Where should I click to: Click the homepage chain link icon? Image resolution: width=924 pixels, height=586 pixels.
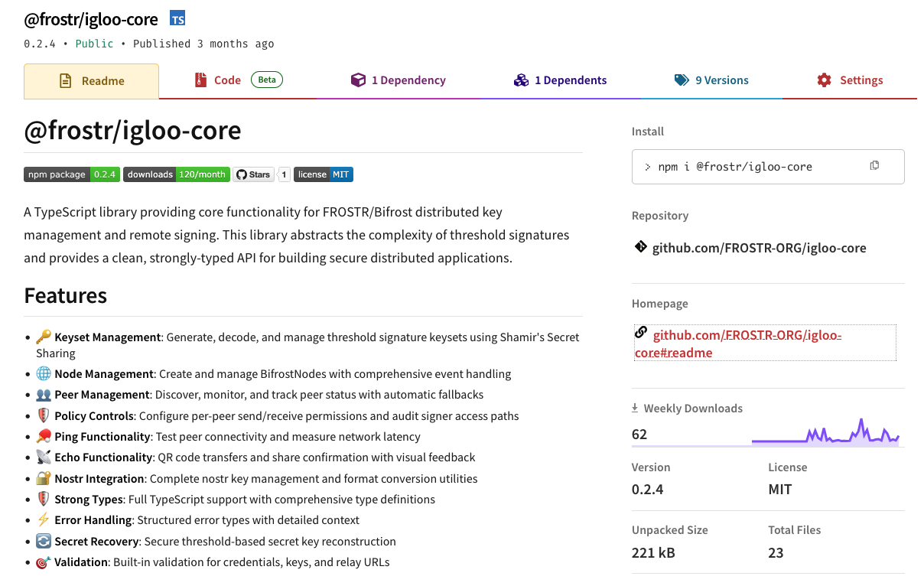click(641, 333)
